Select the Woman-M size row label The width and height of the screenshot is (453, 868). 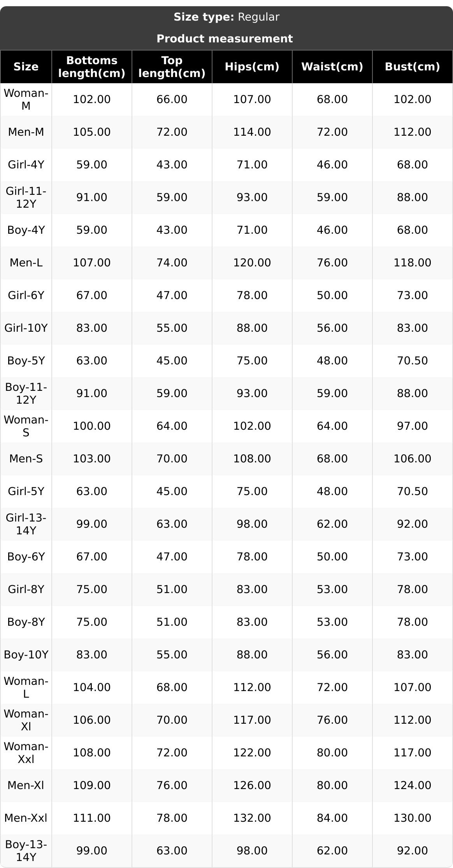click(x=26, y=99)
